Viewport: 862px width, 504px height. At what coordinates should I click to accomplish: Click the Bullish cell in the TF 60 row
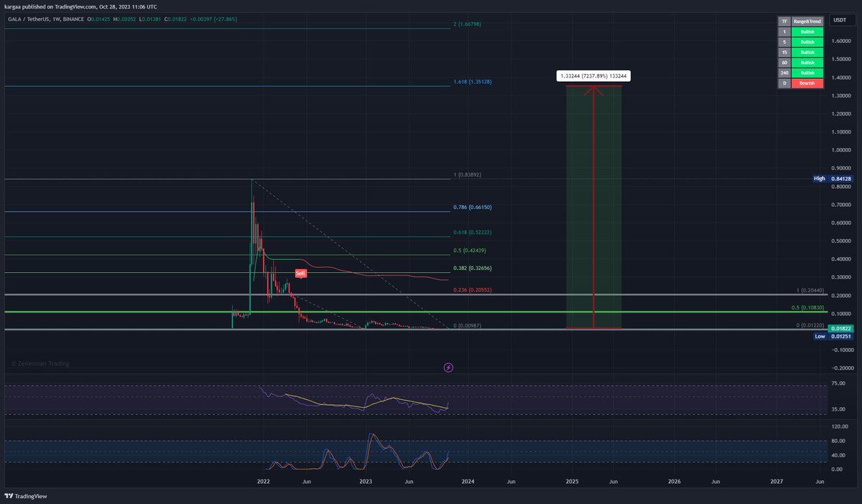tap(808, 63)
